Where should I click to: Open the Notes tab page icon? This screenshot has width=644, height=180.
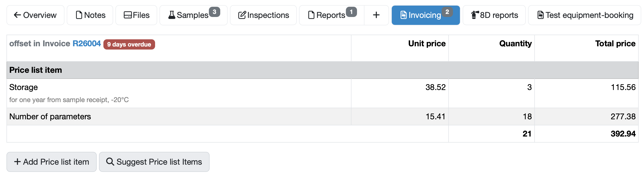[79, 15]
